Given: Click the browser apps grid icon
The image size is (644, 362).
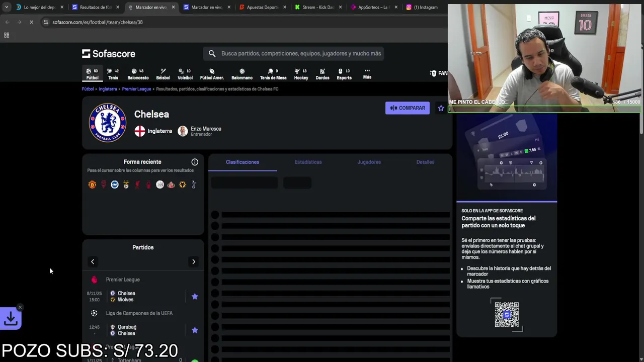Looking at the screenshot, I should [x=7, y=35].
